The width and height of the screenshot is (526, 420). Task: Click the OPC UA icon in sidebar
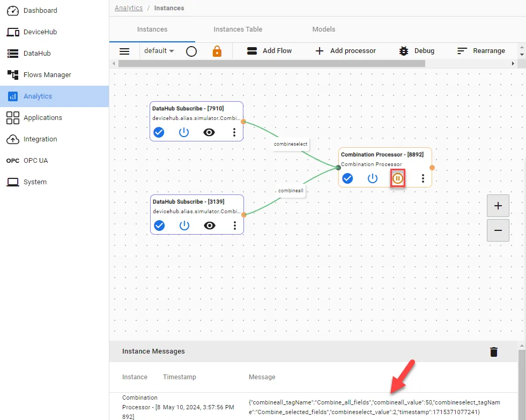pyautogui.click(x=13, y=161)
